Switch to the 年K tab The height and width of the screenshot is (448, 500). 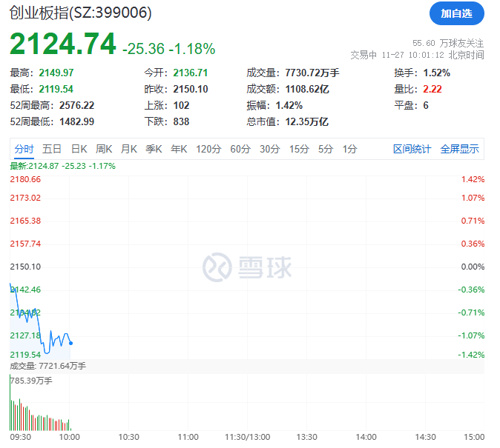click(179, 149)
